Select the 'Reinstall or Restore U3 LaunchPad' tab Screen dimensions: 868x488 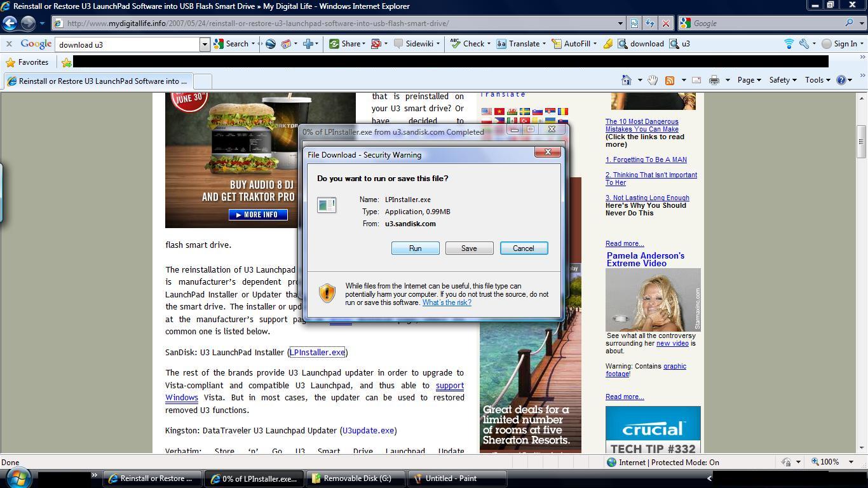[x=98, y=81]
